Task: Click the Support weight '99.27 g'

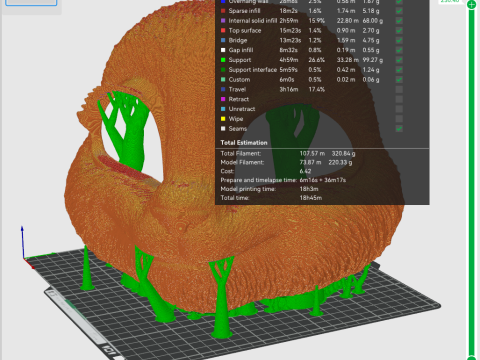Action: pos(373,60)
